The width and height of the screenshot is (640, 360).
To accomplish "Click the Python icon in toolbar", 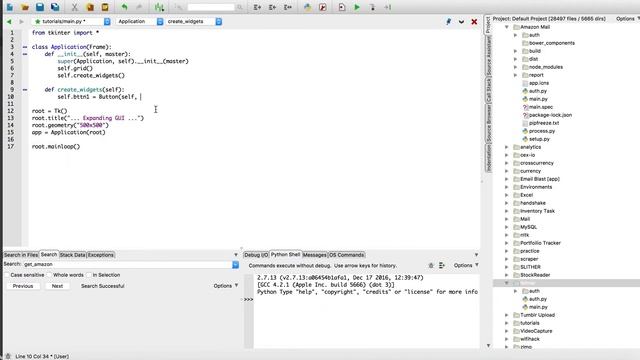I will [x=307, y=7].
